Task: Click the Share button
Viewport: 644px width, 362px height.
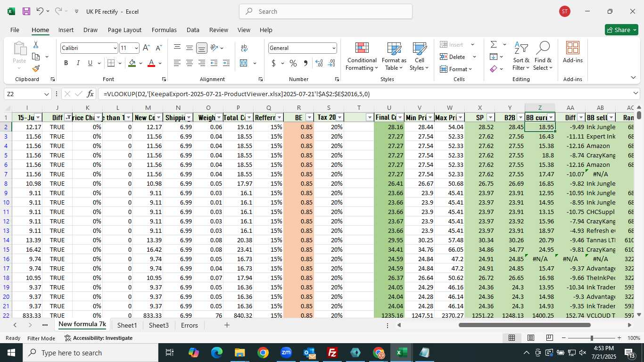Action: point(621,30)
